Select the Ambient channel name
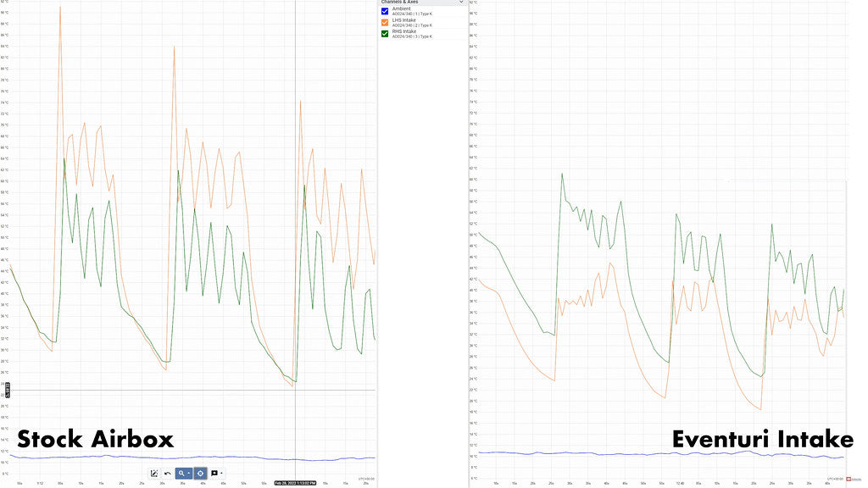The height and width of the screenshot is (488, 868). click(x=401, y=8)
